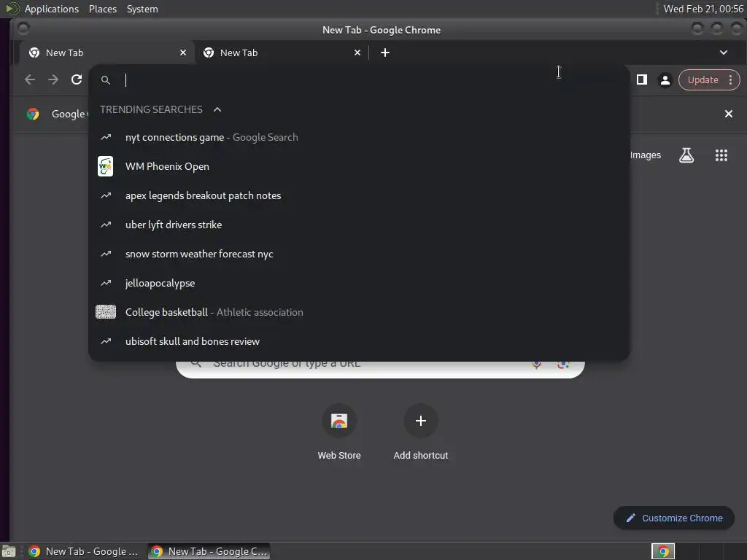Click Chrome tray icon in bottom panel
Image resolution: width=747 pixels, height=560 pixels.
662,551
